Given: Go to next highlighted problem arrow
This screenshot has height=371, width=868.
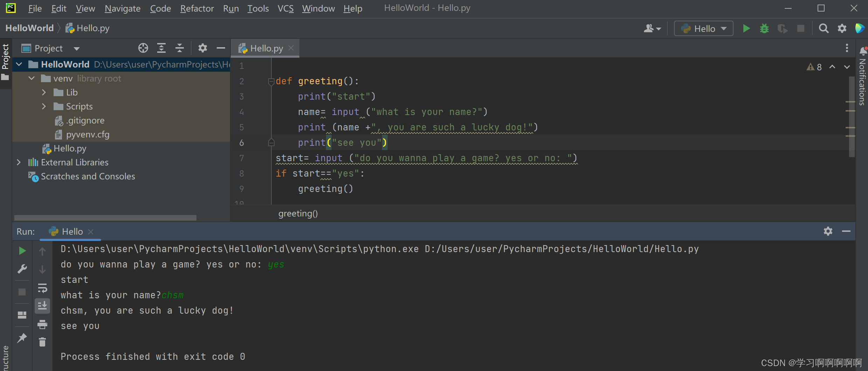Looking at the screenshot, I should click(847, 67).
